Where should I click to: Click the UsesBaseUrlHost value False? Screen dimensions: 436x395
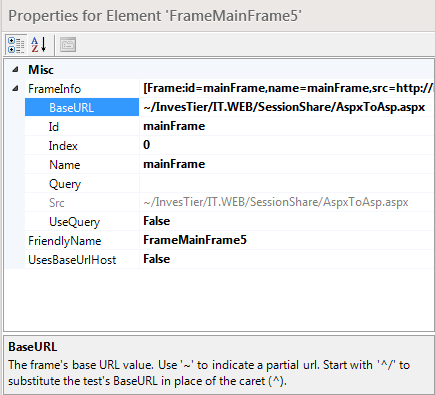157,259
